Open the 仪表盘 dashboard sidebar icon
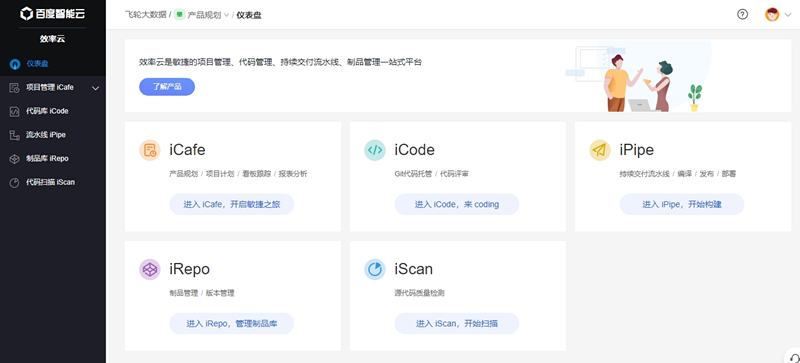The height and width of the screenshot is (363, 800). (15, 64)
